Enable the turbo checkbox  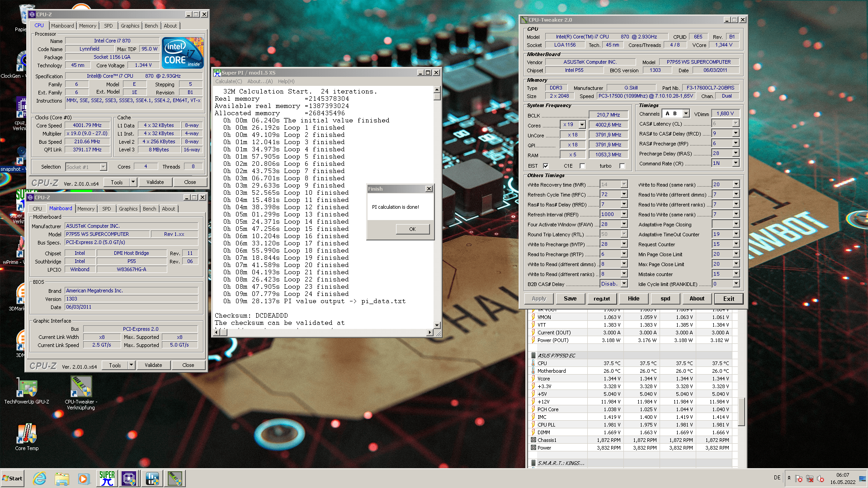click(x=622, y=166)
